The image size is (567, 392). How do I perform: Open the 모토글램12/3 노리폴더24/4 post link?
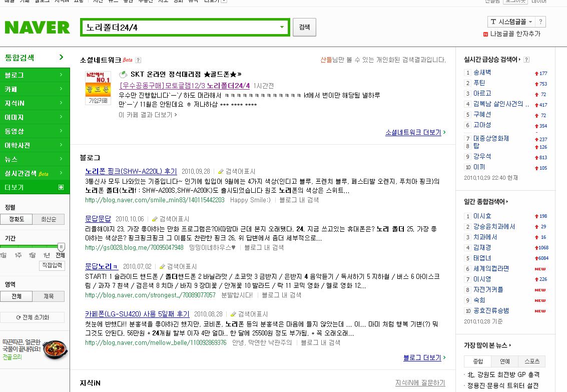coord(185,86)
